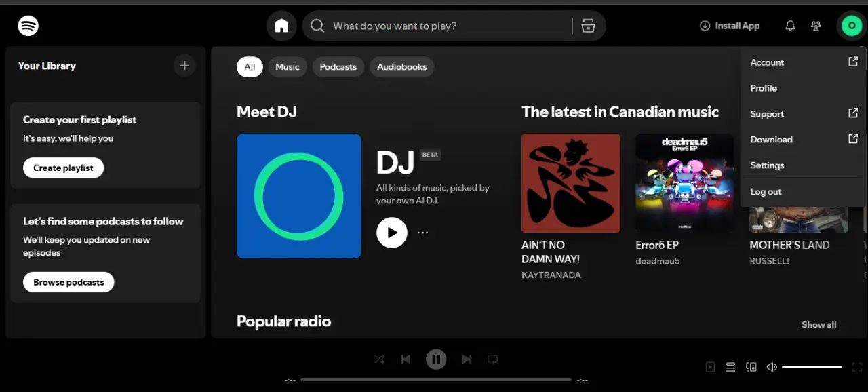Viewport: 868px width, 392px height.
Task: Open external link icon beside Download
Action: click(x=853, y=138)
